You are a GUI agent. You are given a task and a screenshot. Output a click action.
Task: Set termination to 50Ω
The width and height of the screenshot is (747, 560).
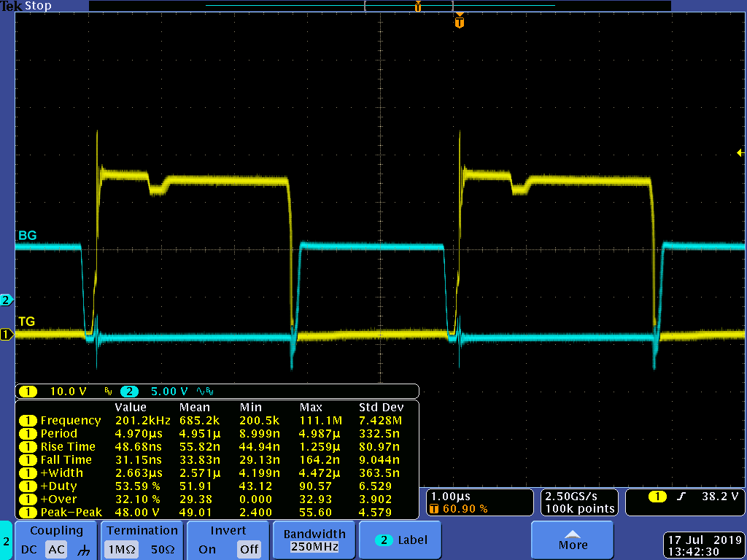point(163,550)
